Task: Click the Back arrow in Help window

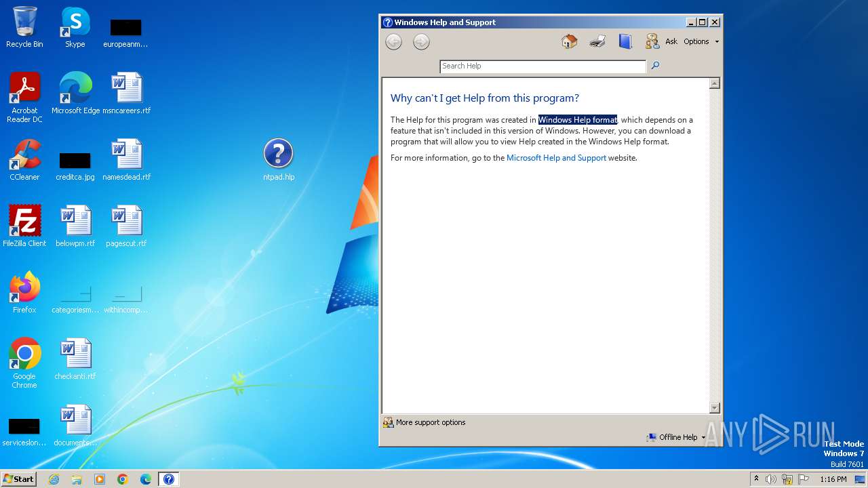Action: pyautogui.click(x=393, y=42)
